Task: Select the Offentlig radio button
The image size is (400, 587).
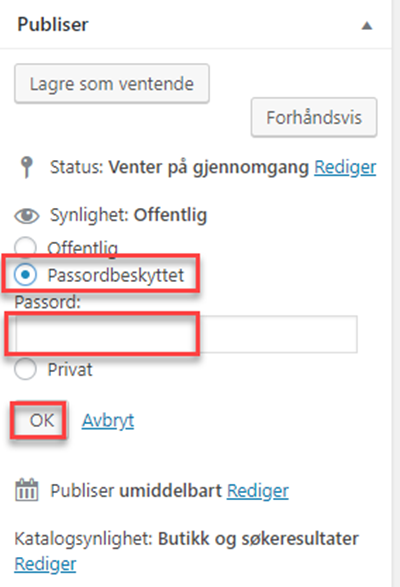Action: pyautogui.click(x=25, y=247)
